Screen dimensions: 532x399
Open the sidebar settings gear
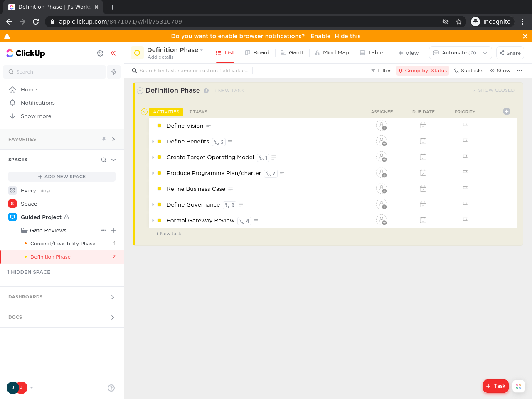[100, 53]
